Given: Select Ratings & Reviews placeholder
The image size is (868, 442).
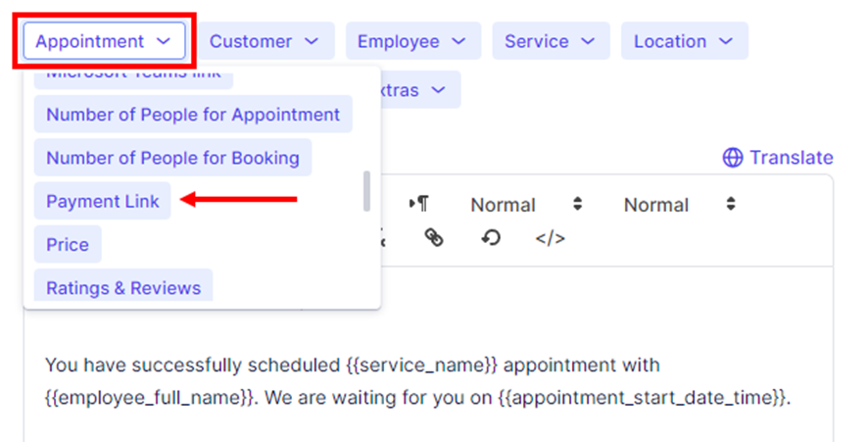Looking at the screenshot, I should tap(123, 287).
